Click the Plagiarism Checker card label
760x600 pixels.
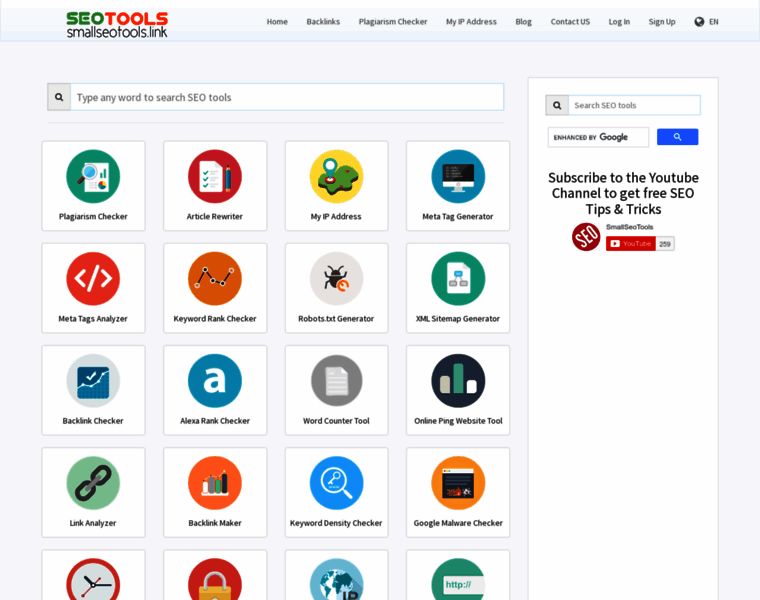pos(93,217)
